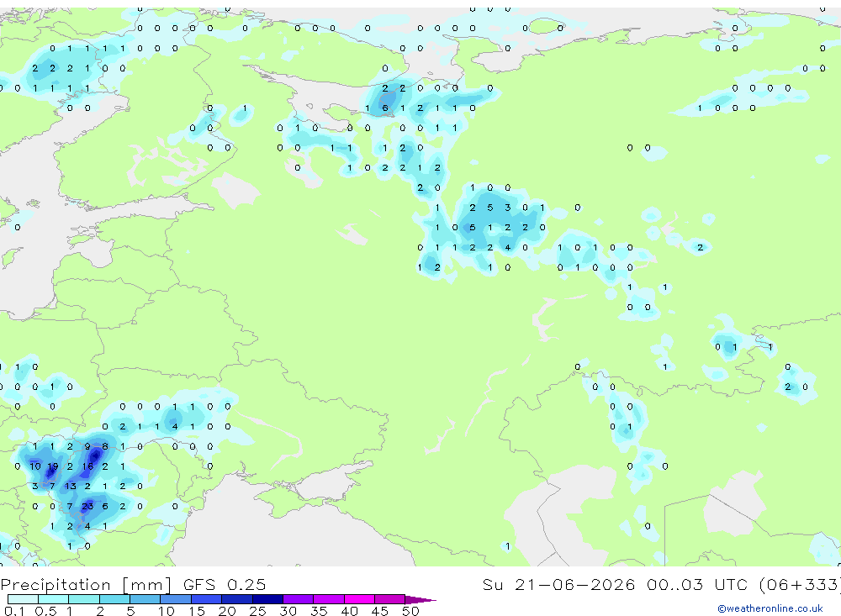
Task: Click the '35' legend scale label
Action: tap(319, 611)
